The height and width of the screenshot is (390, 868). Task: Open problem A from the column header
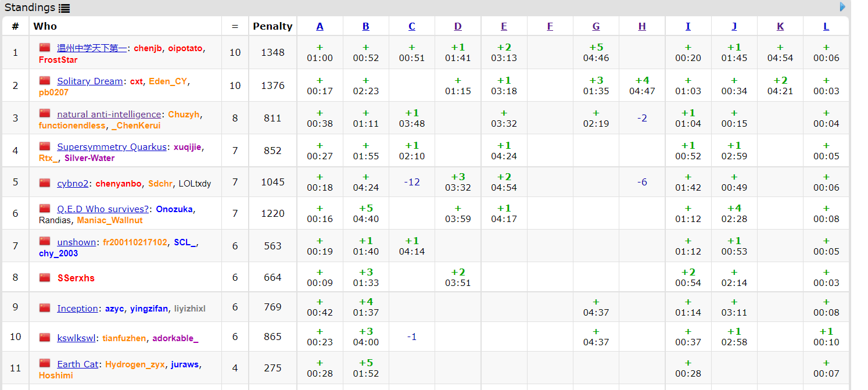click(320, 26)
